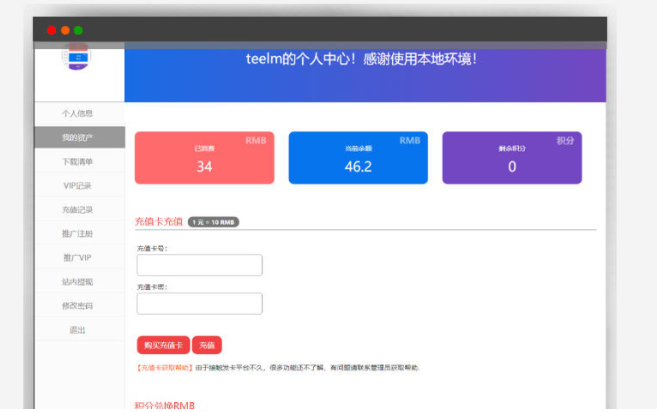This screenshot has height=412, width=657.
Task: Select 推广VIP in the sidebar
Action: click(x=78, y=257)
